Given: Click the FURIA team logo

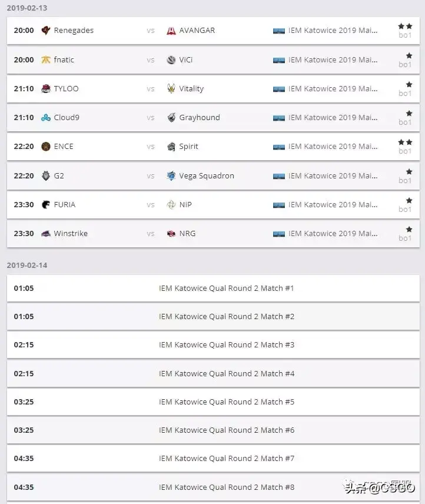Looking at the screenshot, I should click(46, 204).
